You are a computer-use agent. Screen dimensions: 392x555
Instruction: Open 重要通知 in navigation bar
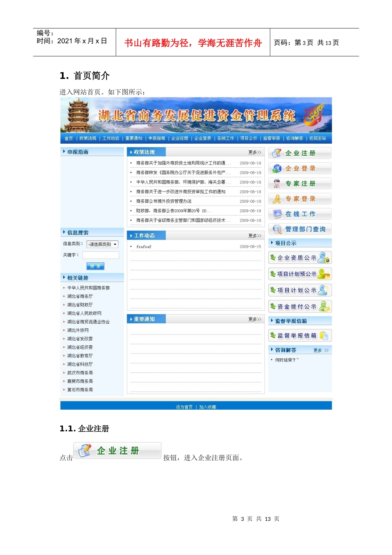(x=134, y=138)
